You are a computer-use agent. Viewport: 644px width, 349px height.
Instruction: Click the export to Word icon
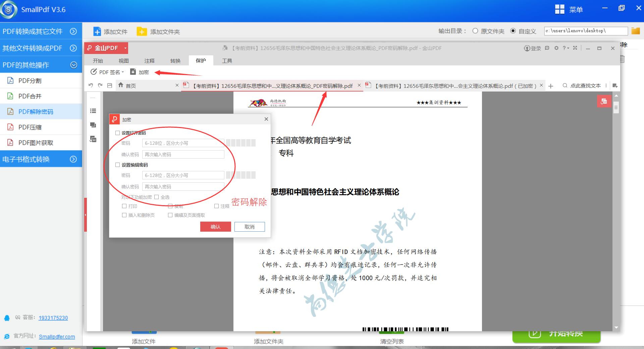tap(93, 139)
